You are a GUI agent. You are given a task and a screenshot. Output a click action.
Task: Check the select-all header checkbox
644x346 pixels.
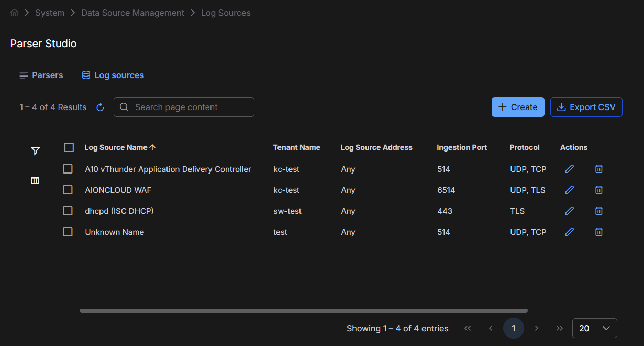click(69, 147)
